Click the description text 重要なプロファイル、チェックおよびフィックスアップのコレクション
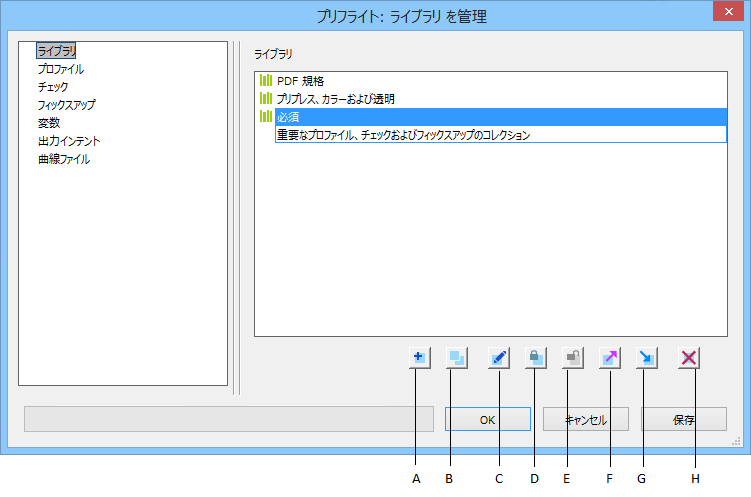Image resolution: width=751 pixels, height=497 pixels. coord(403,135)
